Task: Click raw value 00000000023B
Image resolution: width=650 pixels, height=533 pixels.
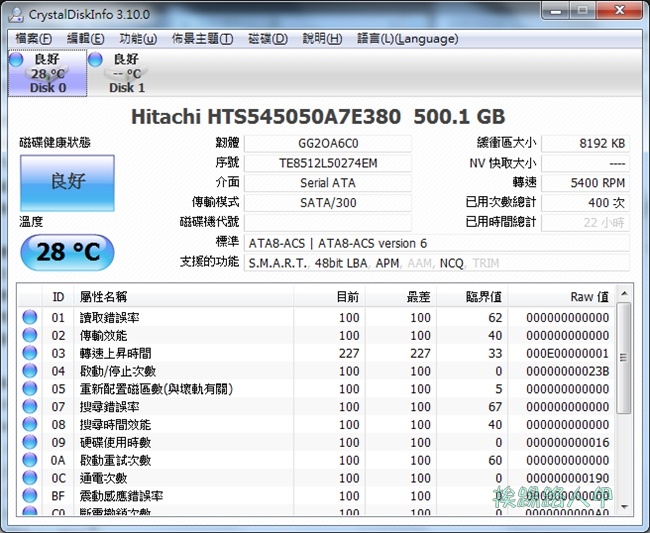Action: 568,371
